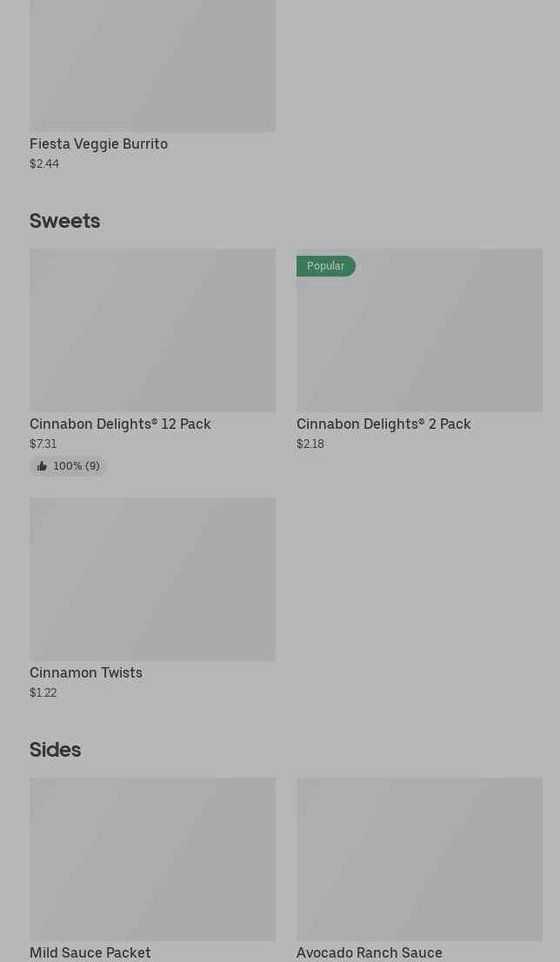Click the thumbs-up icon under Cinnabon Delights 12 Pack

point(42,466)
